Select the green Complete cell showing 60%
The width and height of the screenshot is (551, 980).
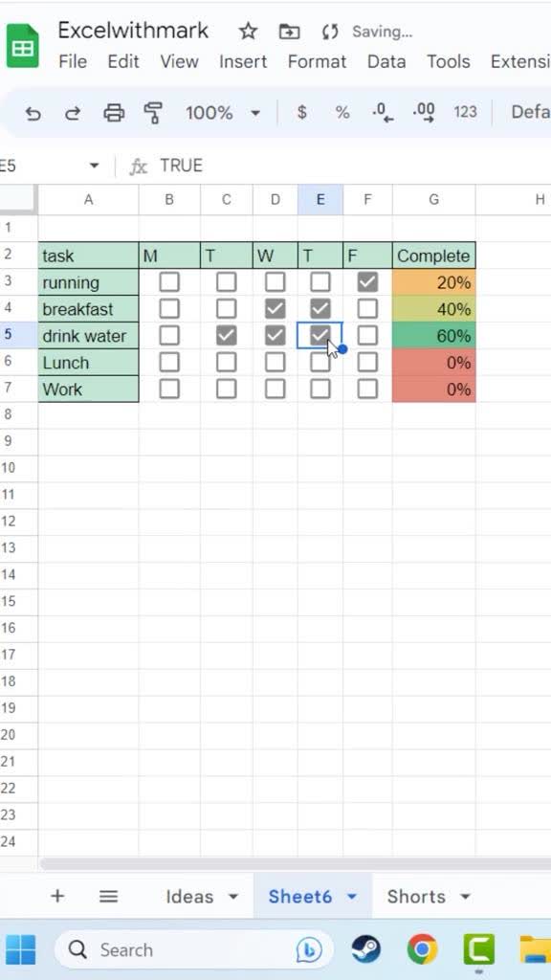(433, 335)
